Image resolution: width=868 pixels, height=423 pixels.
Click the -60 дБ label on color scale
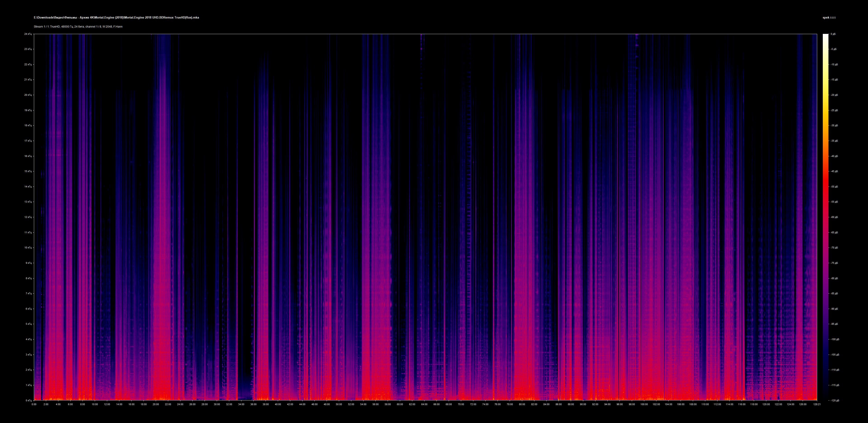pyautogui.click(x=834, y=217)
